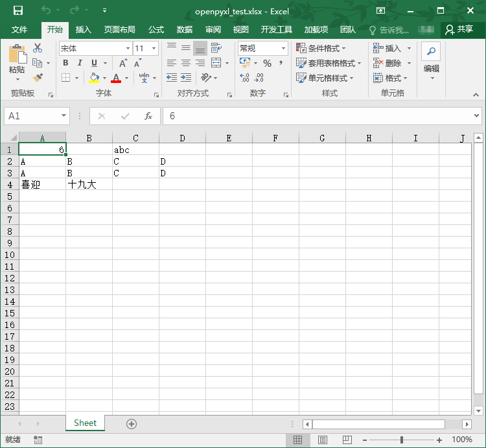
Task: Toggle align text left
Action: (x=172, y=64)
